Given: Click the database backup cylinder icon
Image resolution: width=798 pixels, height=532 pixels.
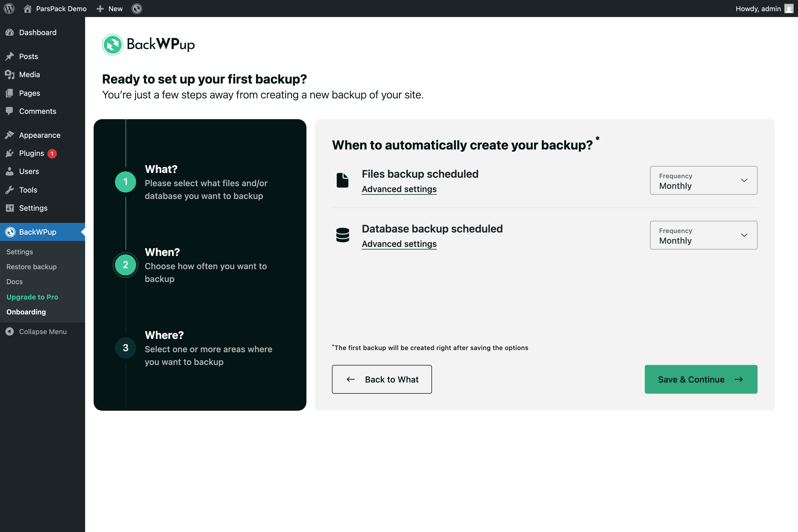Looking at the screenshot, I should pyautogui.click(x=342, y=235).
